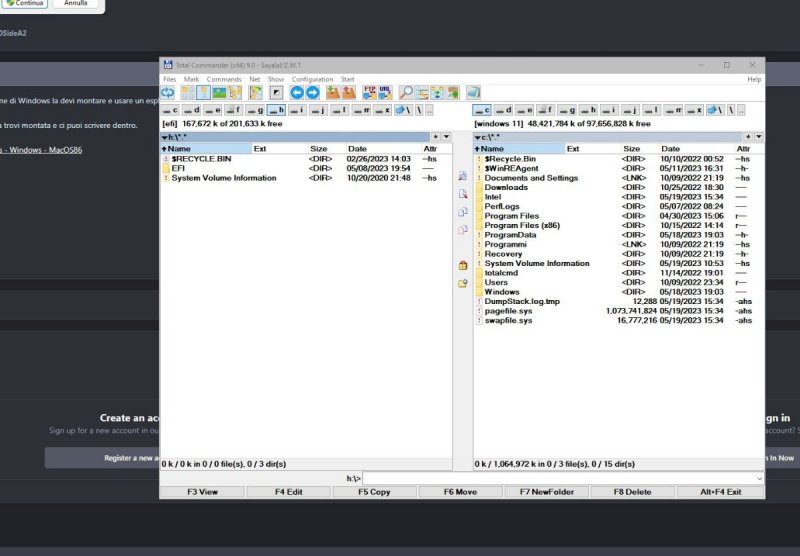This screenshot has height=556, width=800.
Task: Select drive c in left drive bar
Action: (170, 110)
